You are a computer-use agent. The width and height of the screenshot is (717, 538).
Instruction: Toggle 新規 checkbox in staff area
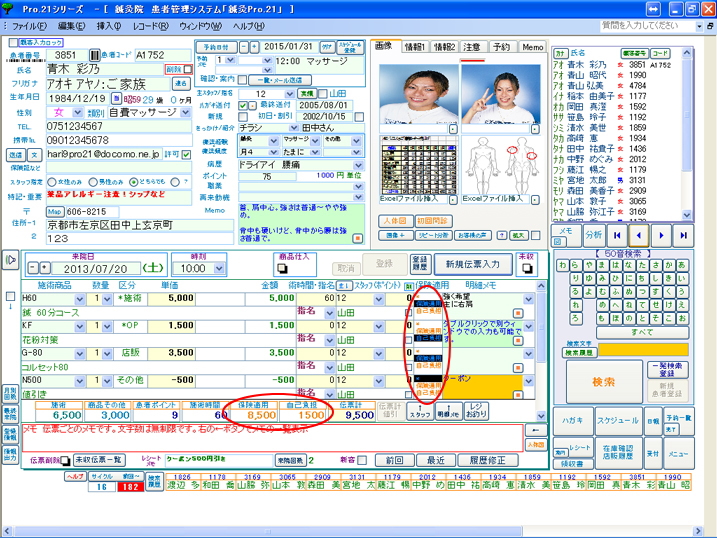[x=243, y=117]
